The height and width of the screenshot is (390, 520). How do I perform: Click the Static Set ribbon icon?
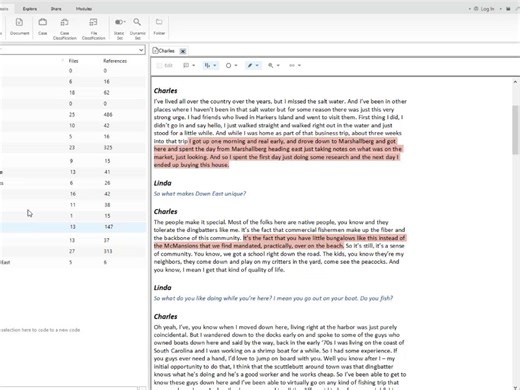[118, 22]
